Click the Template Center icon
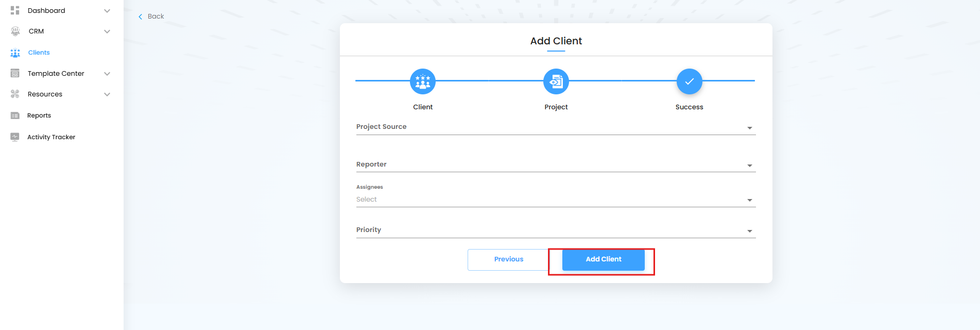Screen dimensions: 980x330 [x=15, y=73]
